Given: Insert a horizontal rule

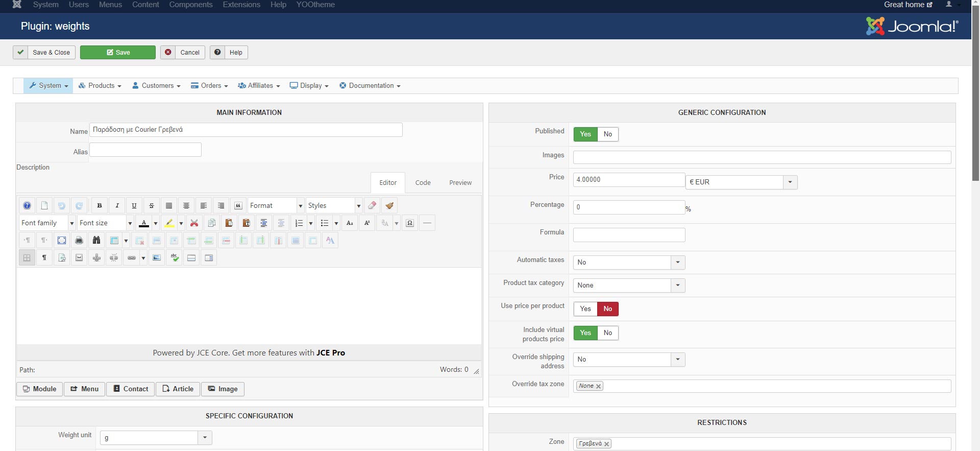Looking at the screenshot, I should coord(427,223).
